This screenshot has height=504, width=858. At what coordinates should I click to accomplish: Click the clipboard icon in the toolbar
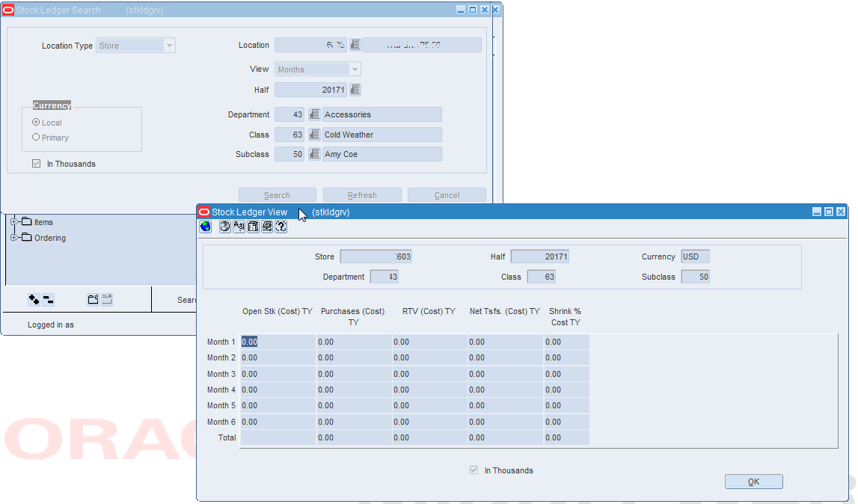pyautogui.click(x=252, y=227)
